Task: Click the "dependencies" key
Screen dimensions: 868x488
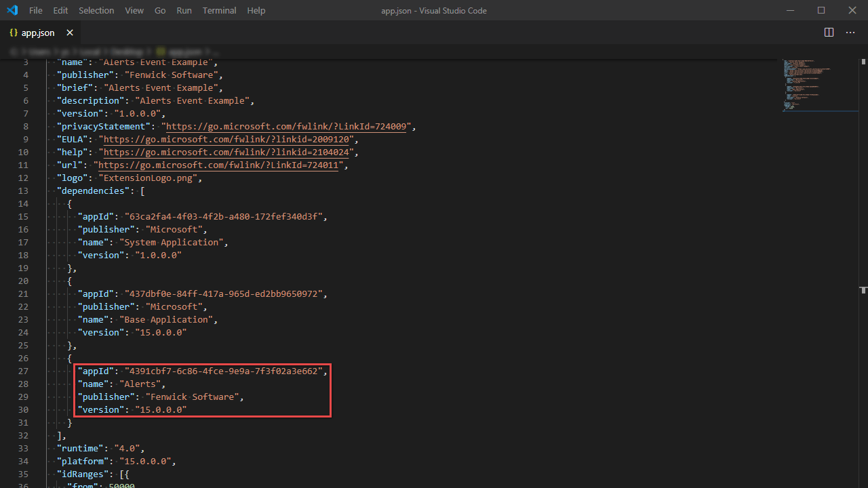Action: pyautogui.click(x=93, y=191)
